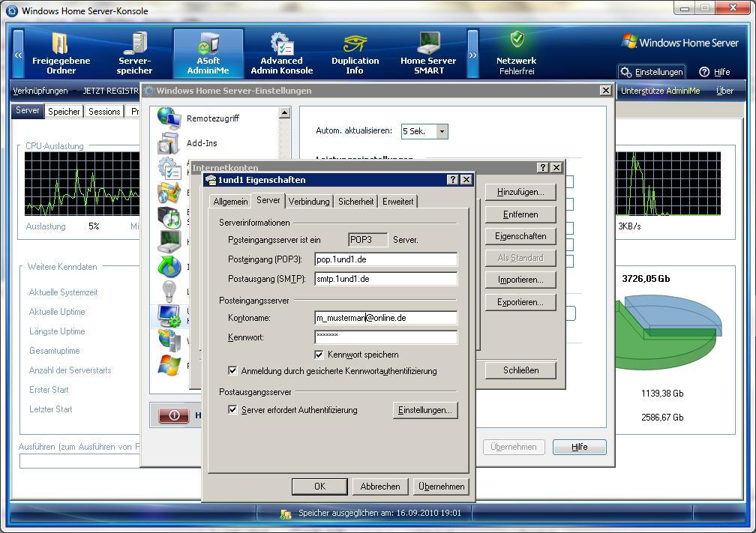Open Hilfe in the console header

pyautogui.click(x=715, y=72)
